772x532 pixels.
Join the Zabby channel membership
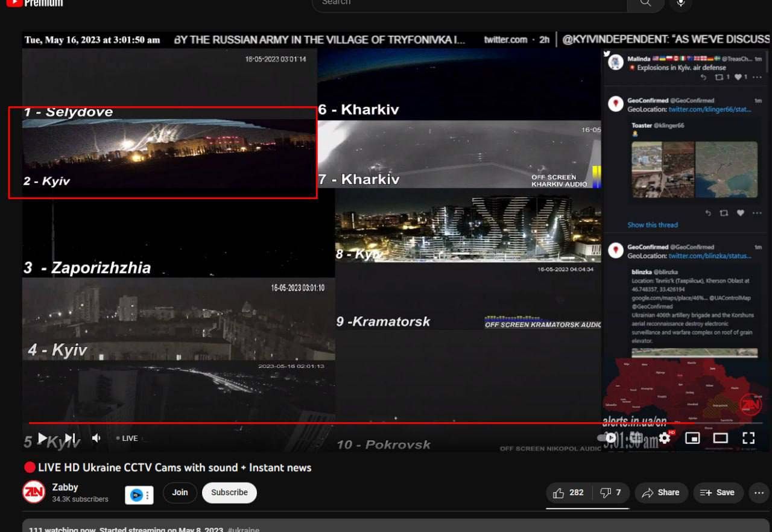click(x=180, y=492)
